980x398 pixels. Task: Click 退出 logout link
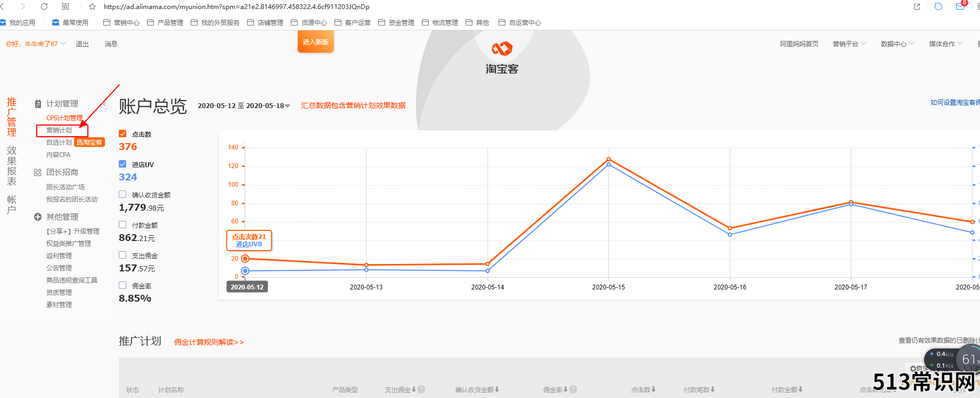click(x=82, y=44)
